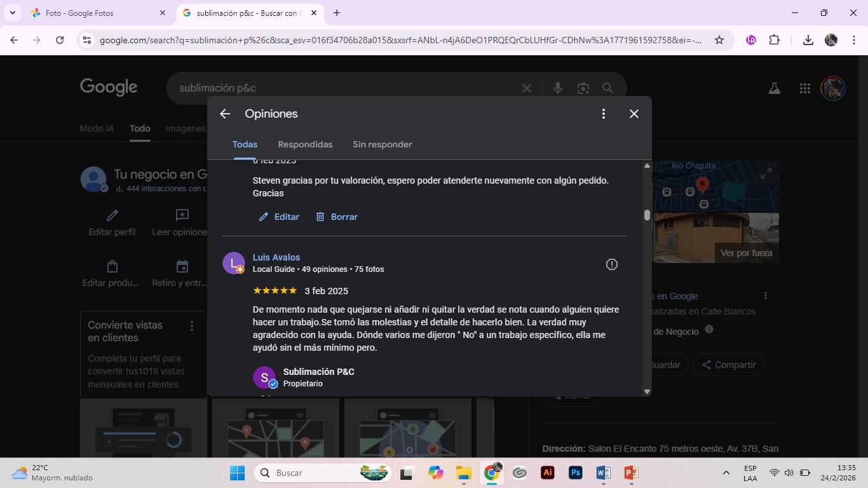
Task: Open taskbar clock and date
Action: coord(838,473)
